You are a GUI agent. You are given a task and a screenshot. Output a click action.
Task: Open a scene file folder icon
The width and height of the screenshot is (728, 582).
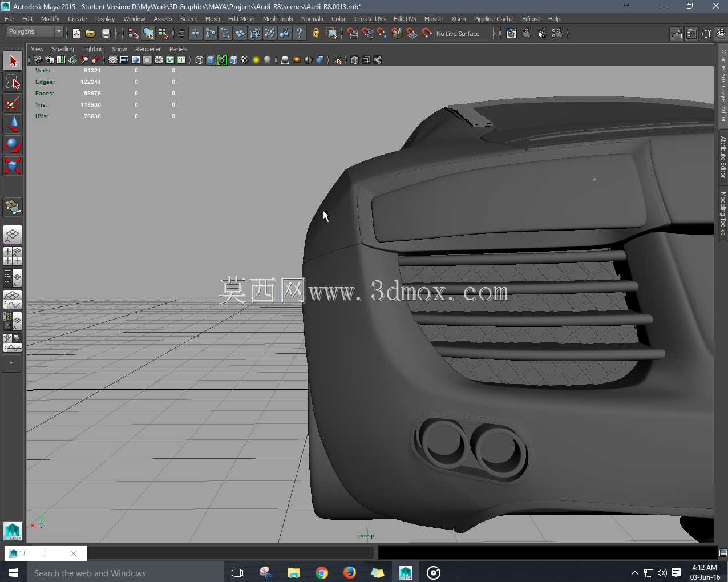coord(90,34)
